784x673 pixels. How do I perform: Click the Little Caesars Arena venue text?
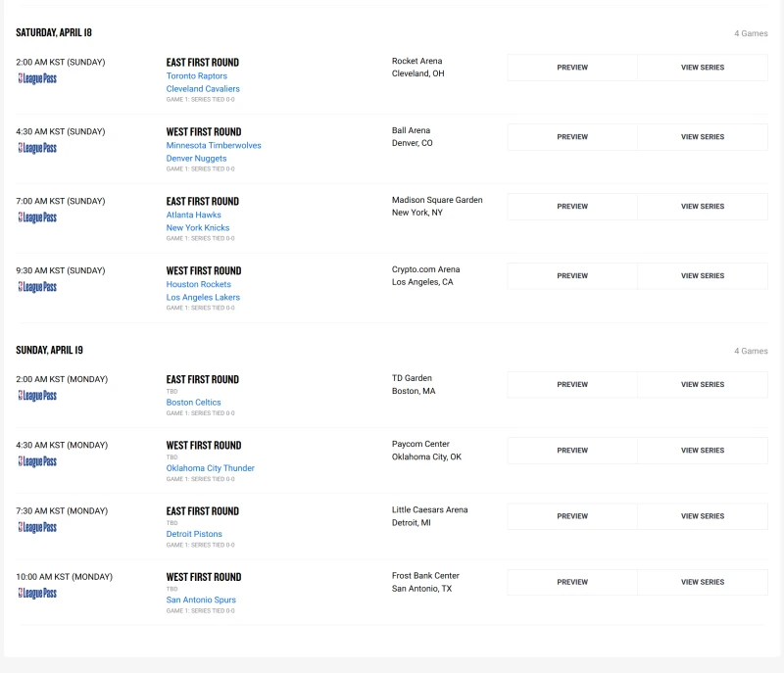tap(429, 510)
